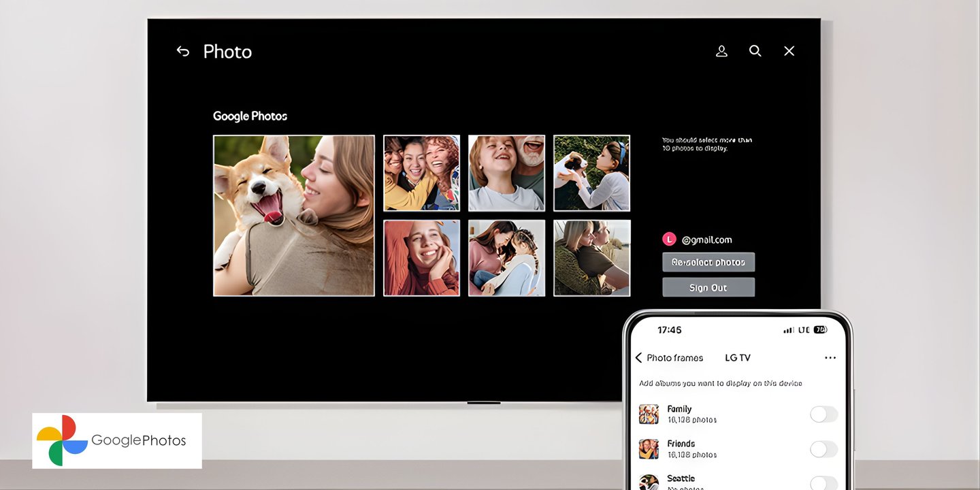Enable the Friends album toggle

[x=823, y=449]
